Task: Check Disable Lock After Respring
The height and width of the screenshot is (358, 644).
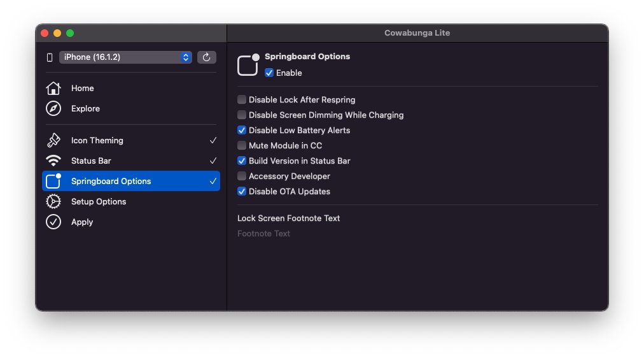Action: tap(242, 99)
